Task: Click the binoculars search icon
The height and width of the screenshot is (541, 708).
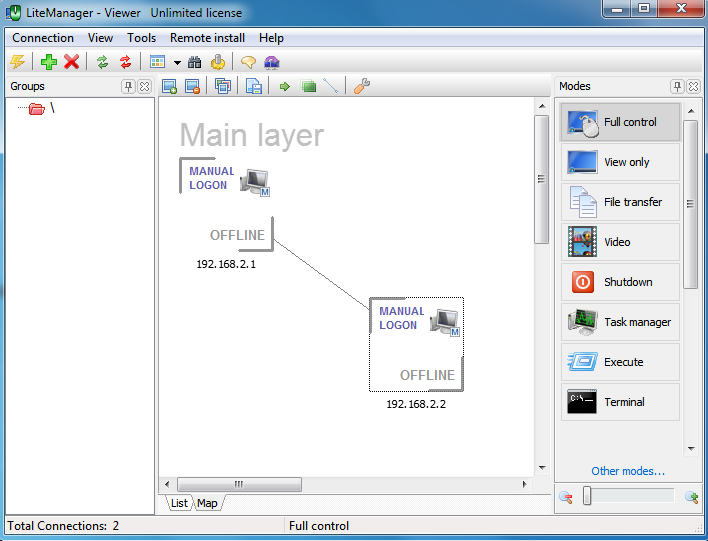Action: [195, 62]
